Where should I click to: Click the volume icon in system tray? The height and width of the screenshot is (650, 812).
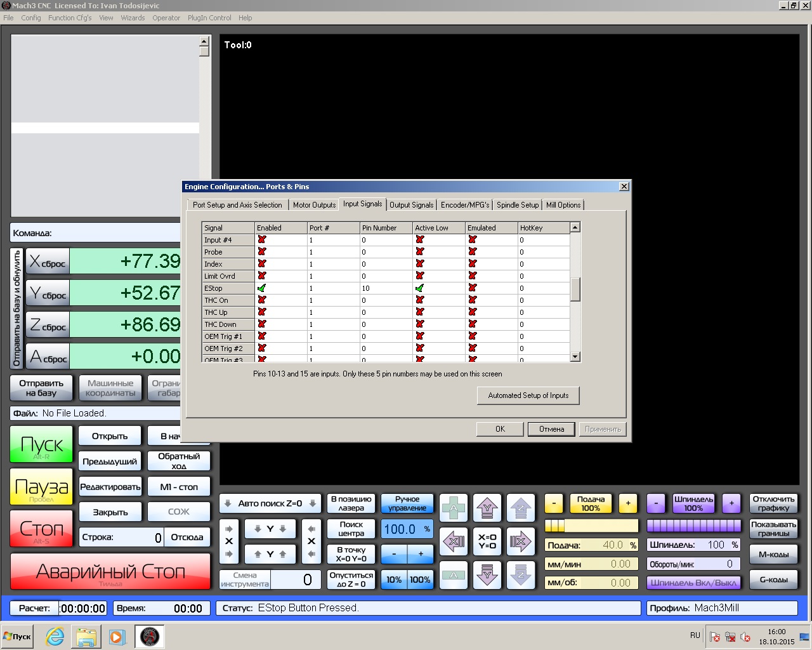pos(745,637)
